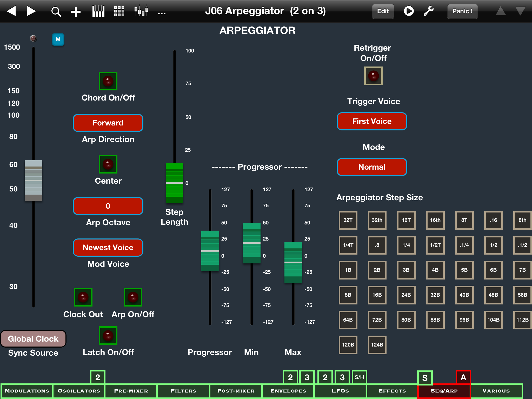The image size is (532, 399).
Task: Toggle Retrigger On/Off button
Action: pyautogui.click(x=373, y=76)
